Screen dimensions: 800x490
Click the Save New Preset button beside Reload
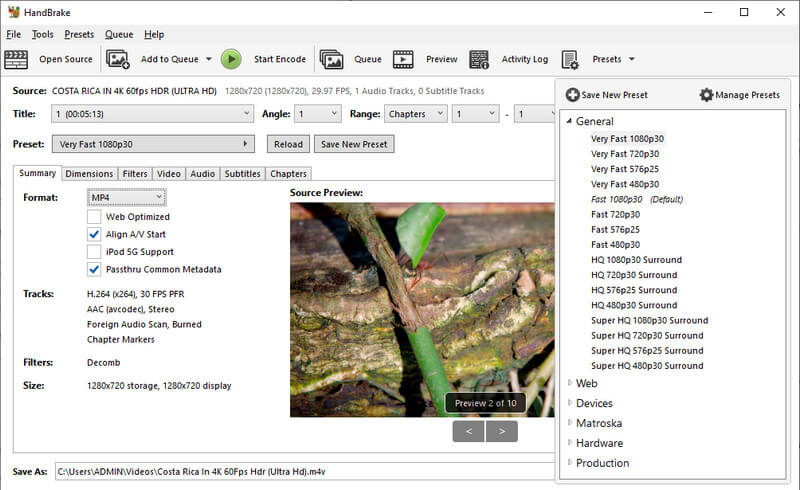353,144
